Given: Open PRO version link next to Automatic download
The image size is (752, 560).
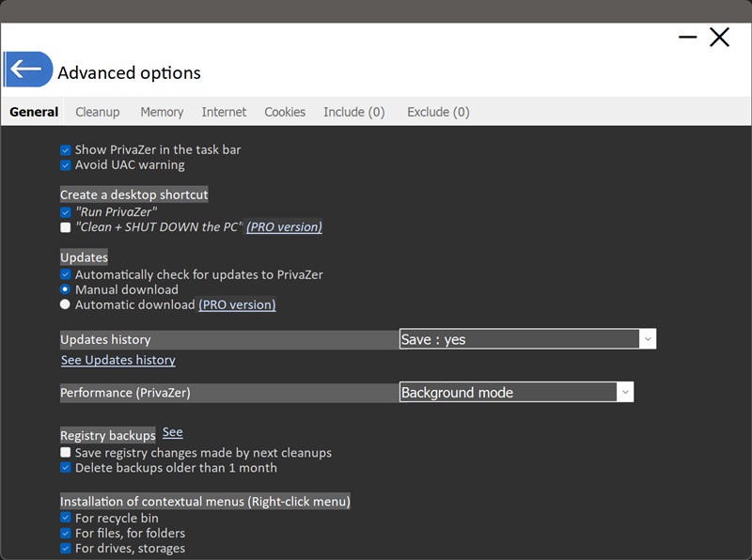Looking at the screenshot, I should (238, 304).
